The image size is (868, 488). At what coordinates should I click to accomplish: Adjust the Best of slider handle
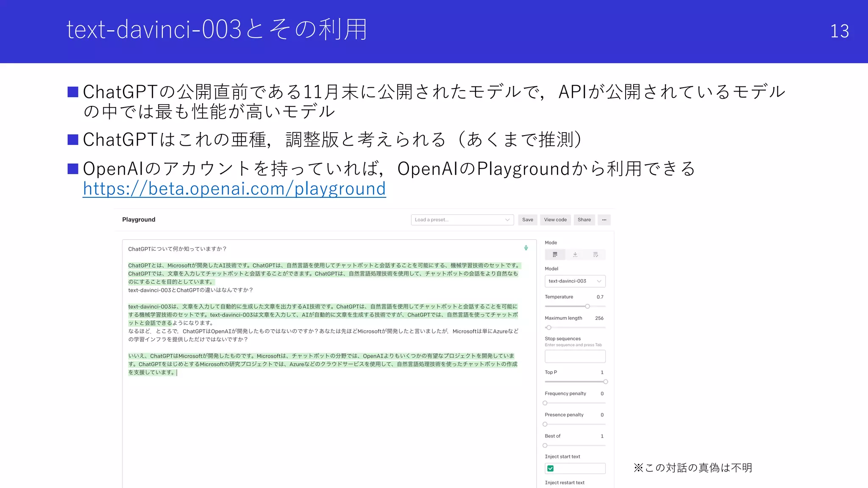point(545,445)
